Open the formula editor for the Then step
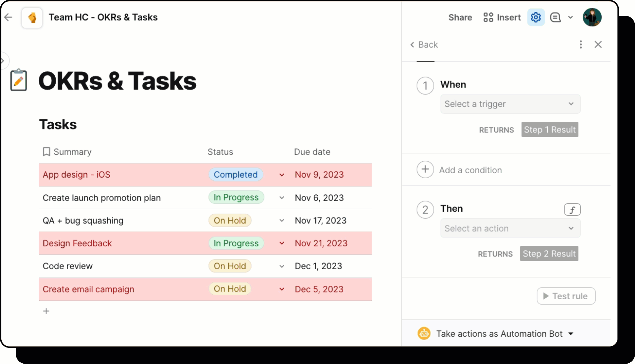This screenshot has height=364, width=635. (x=573, y=209)
